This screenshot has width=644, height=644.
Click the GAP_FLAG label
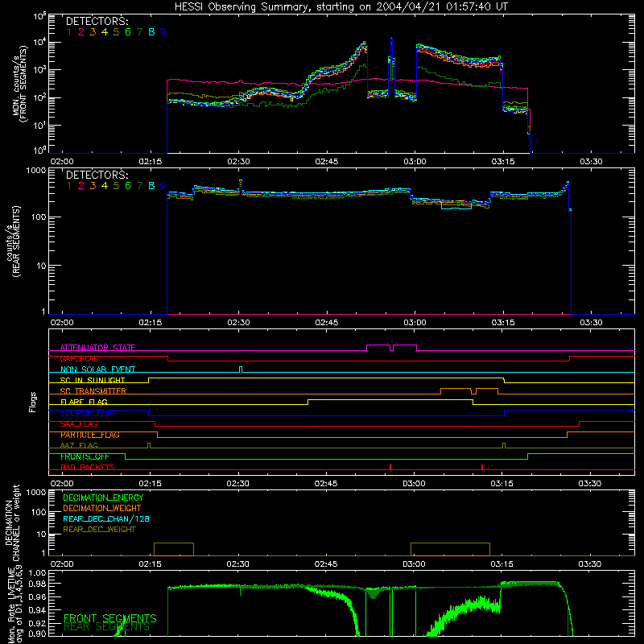(79, 358)
